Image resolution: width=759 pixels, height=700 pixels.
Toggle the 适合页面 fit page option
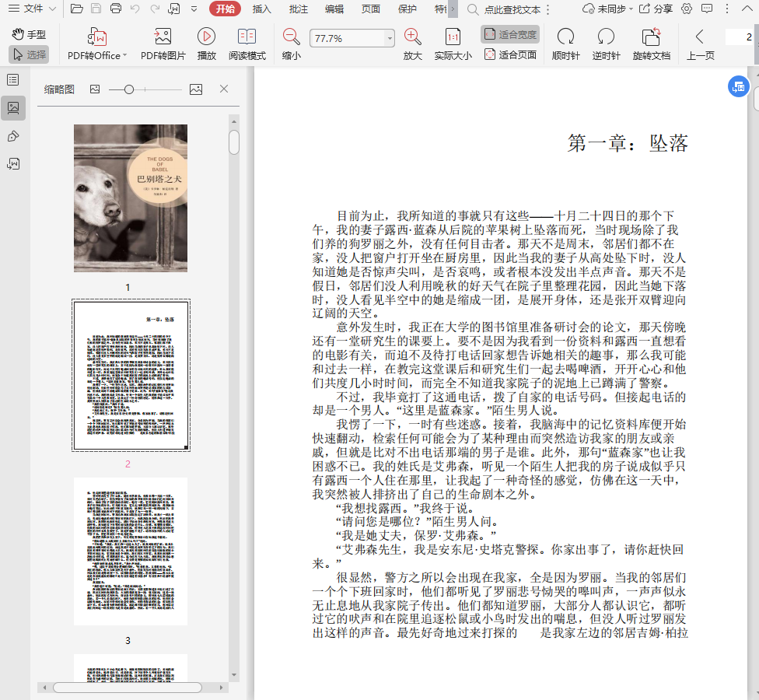(x=511, y=54)
